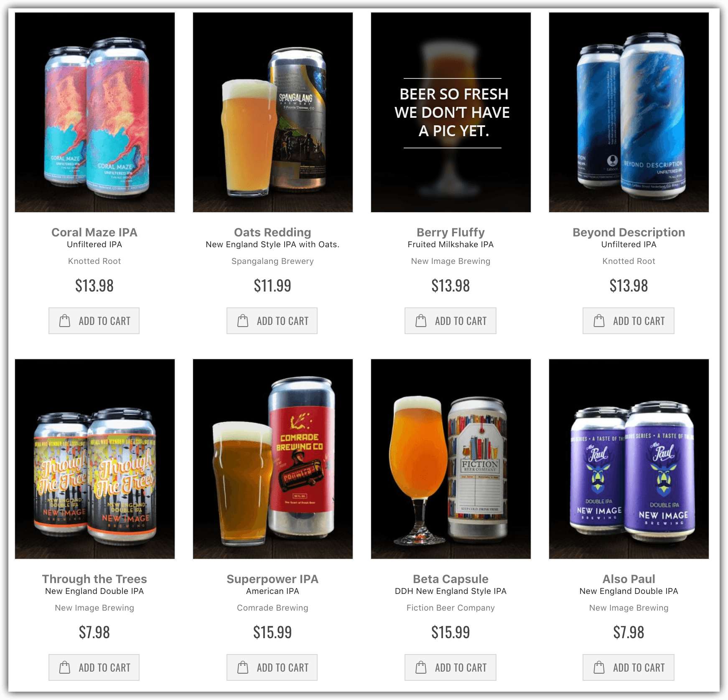Click the shopping bag icon under Superpower IPA
728x700 pixels.
[243, 667]
